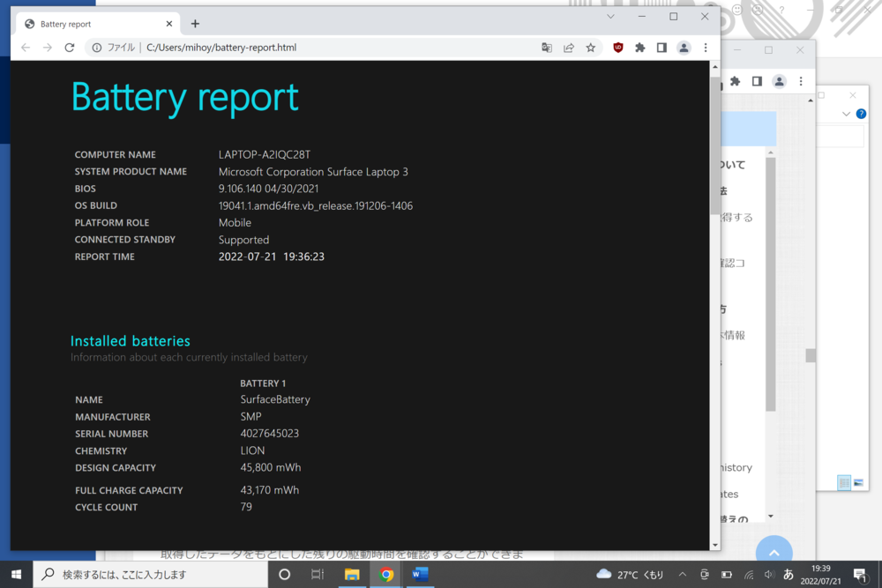Open File Explorer from the taskbar
The width and height of the screenshot is (882, 588).
coord(352,574)
